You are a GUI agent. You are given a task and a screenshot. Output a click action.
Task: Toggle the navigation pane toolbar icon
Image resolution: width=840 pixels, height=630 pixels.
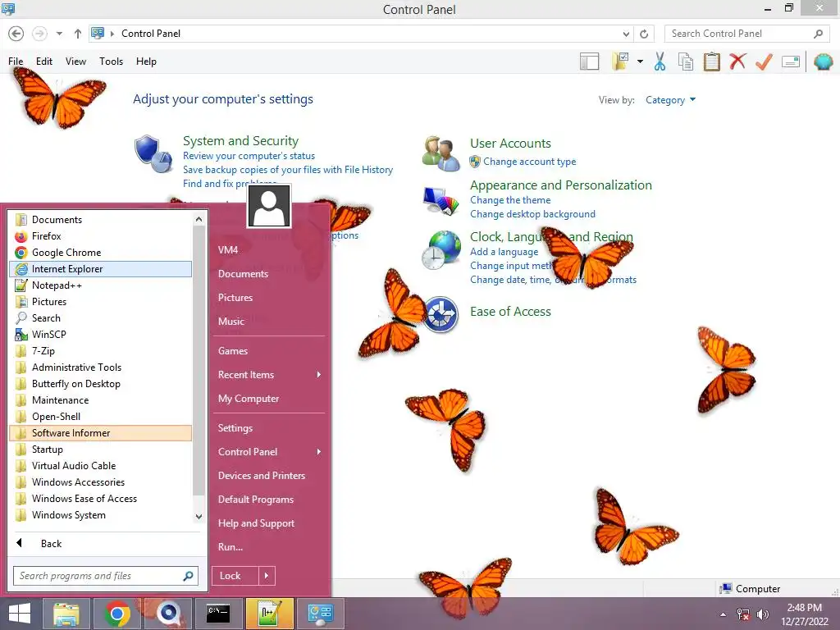click(589, 62)
